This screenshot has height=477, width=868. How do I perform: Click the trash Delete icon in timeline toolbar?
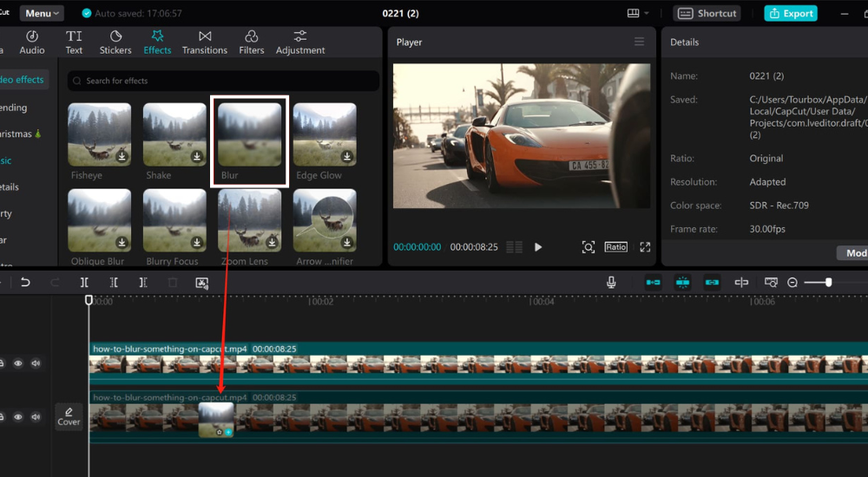coord(173,283)
